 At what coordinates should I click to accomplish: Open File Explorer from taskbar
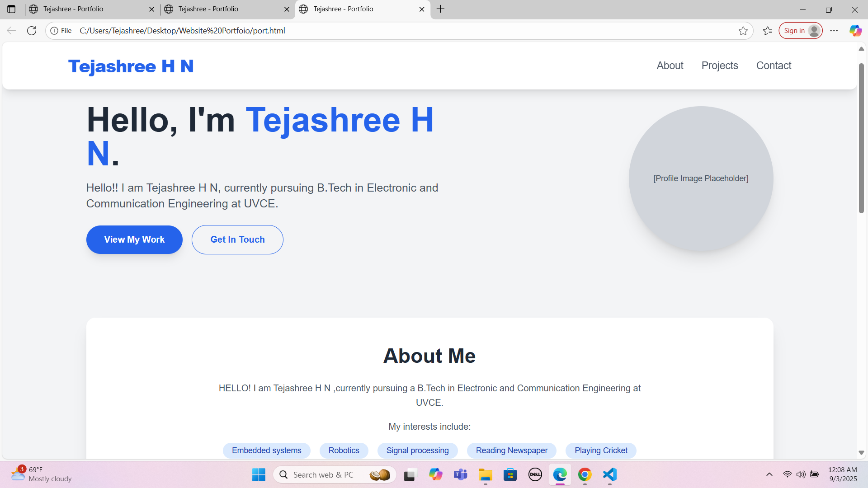click(486, 474)
